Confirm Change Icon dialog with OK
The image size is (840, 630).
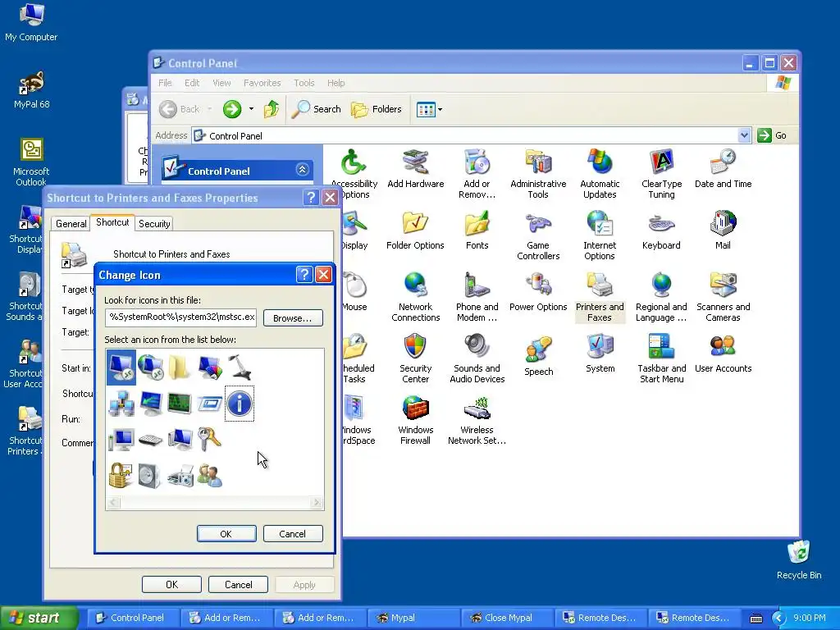226,533
